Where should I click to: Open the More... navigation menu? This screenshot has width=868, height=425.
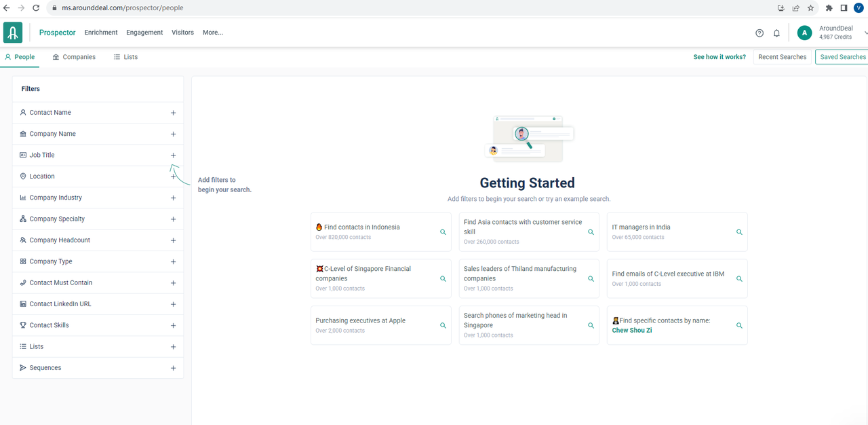(x=212, y=33)
